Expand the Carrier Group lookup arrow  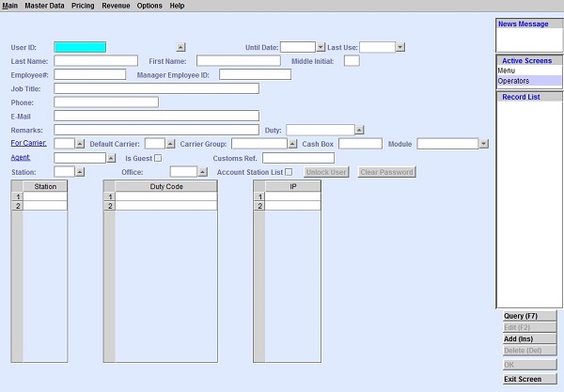pos(292,144)
